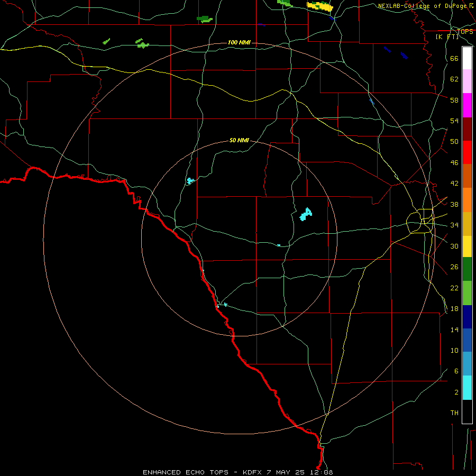Click the dark red (maroon) legend swatch
This screenshot has width=476, height=476.
[467, 129]
